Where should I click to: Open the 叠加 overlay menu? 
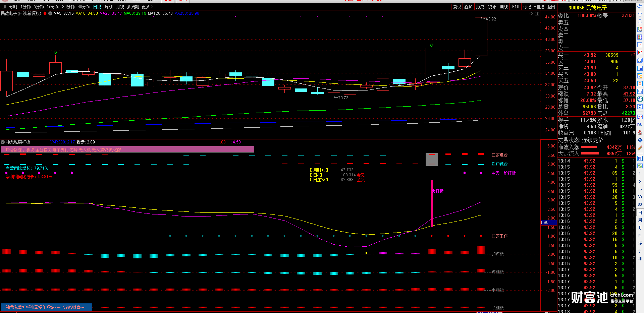(468, 7)
